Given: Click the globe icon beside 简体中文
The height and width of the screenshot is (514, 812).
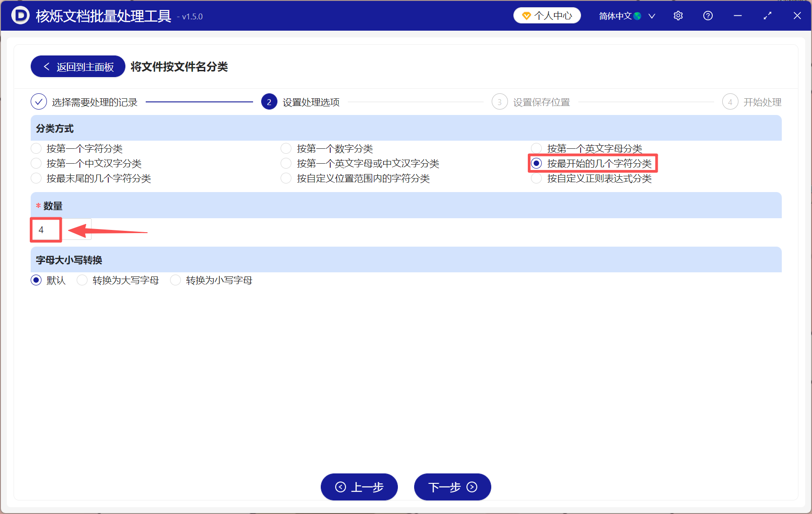Looking at the screenshot, I should tap(638, 15).
